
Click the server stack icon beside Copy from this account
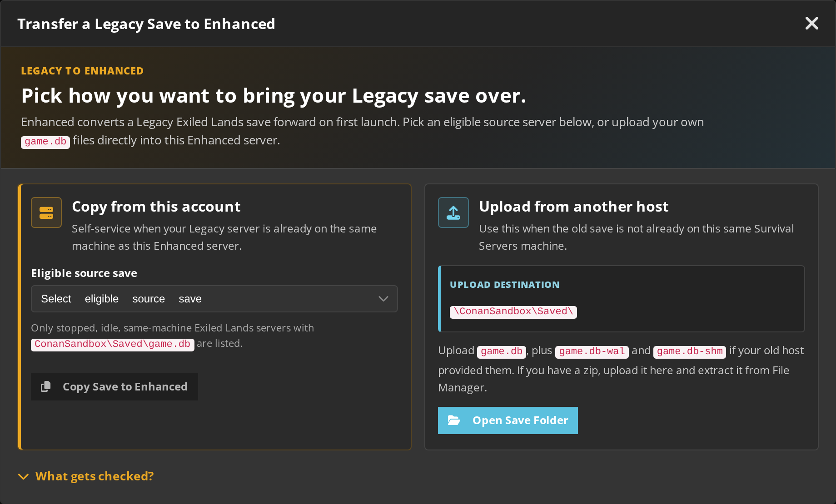click(x=46, y=212)
